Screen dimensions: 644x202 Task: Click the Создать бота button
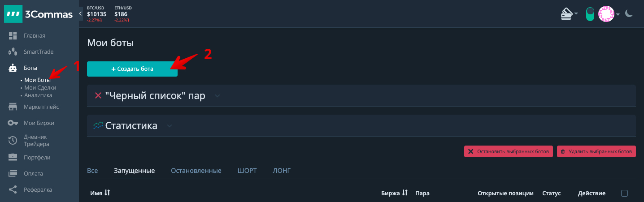(132, 69)
